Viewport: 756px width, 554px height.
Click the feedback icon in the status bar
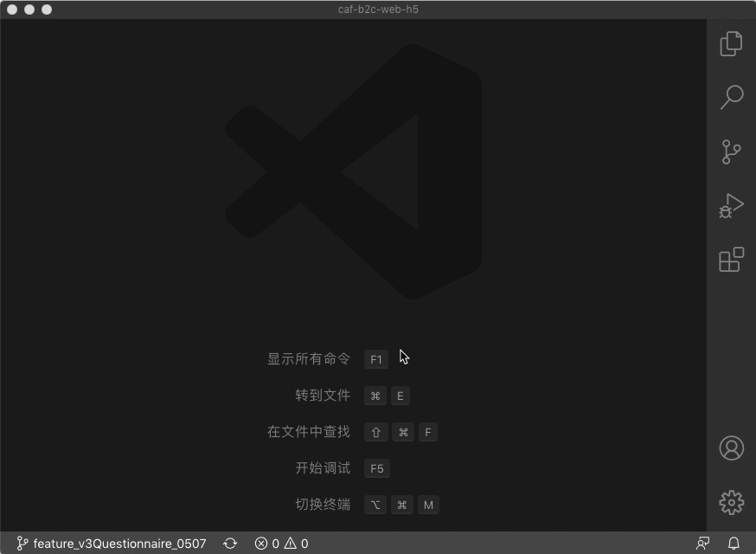click(x=702, y=544)
